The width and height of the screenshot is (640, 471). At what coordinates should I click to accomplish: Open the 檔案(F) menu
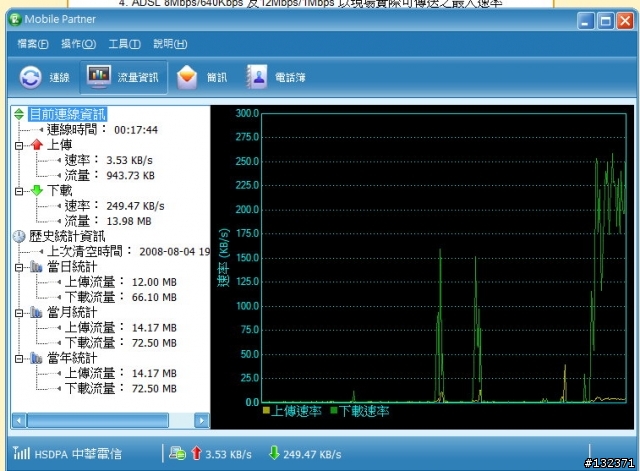pyautogui.click(x=33, y=44)
